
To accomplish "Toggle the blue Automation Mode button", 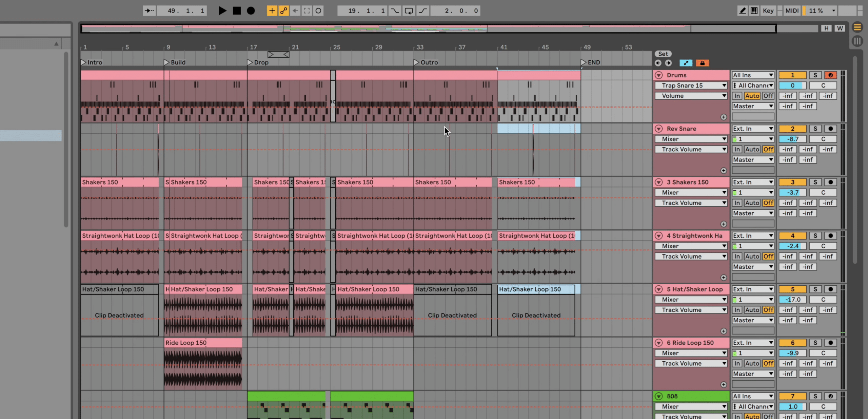I will (x=686, y=63).
